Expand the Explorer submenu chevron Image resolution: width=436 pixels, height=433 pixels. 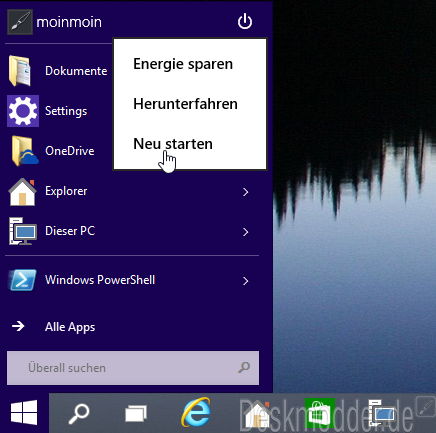tap(246, 192)
